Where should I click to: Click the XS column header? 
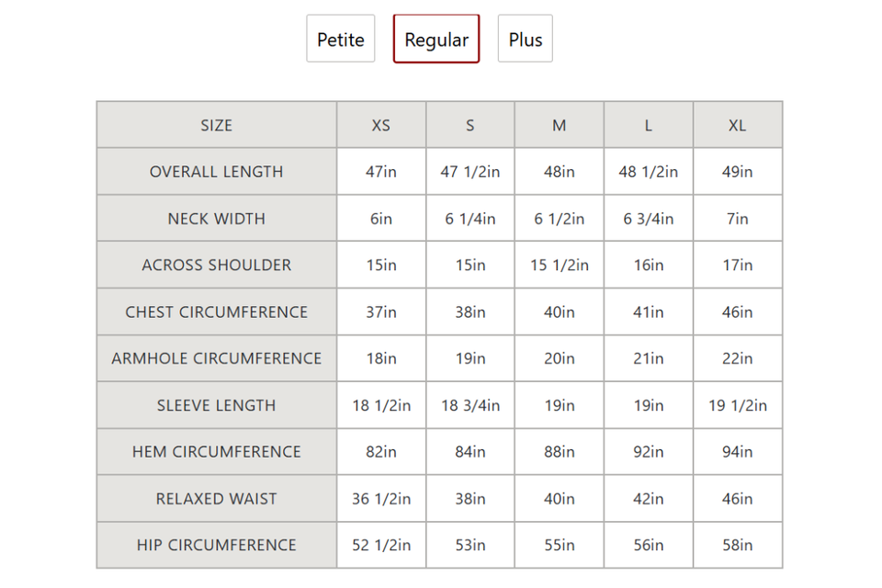[381, 125]
